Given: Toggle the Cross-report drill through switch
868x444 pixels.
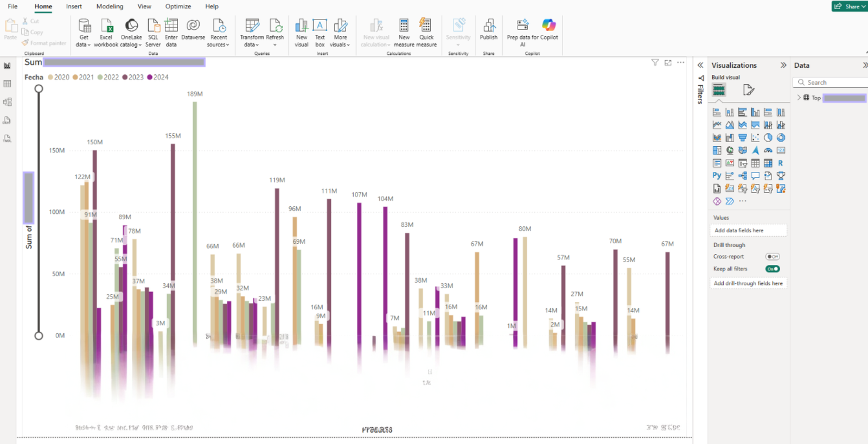Looking at the screenshot, I should pyautogui.click(x=773, y=257).
